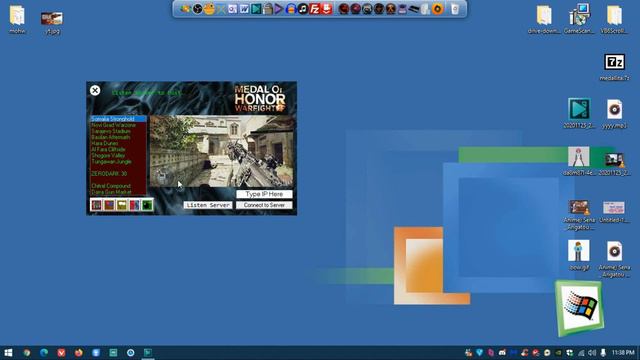Open Chrome from the taskbar
The height and width of the screenshot is (360, 640).
coord(27,352)
